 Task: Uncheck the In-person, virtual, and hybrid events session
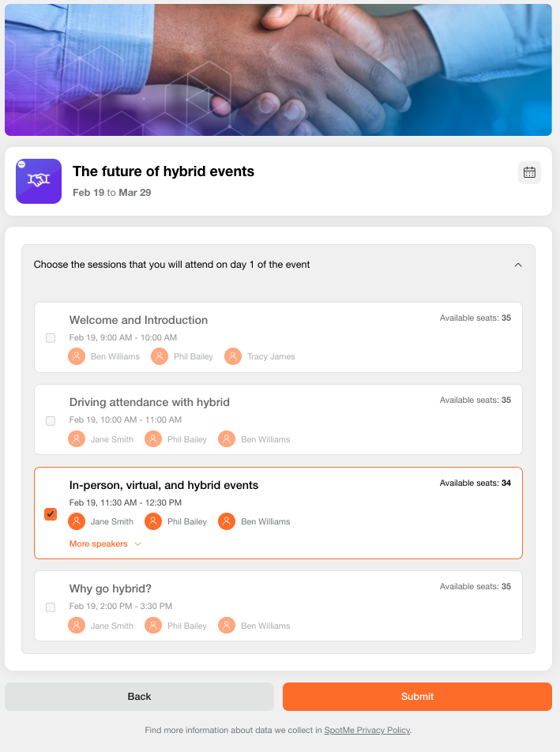[51, 513]
